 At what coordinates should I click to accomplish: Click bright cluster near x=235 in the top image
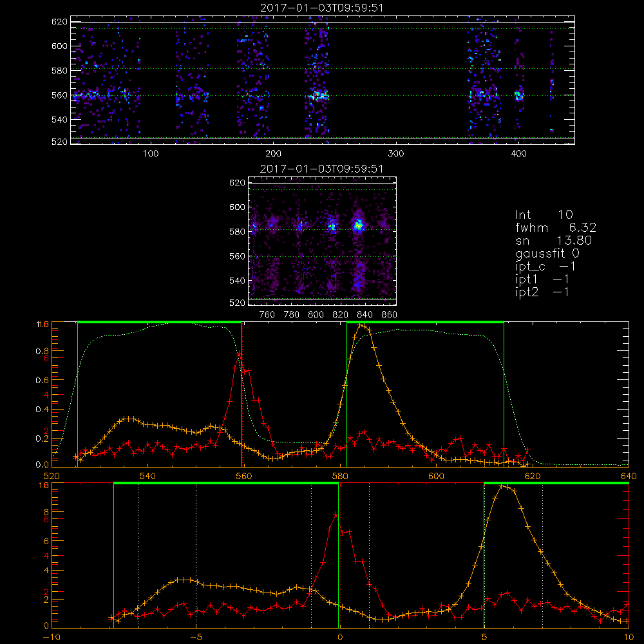coord(318,96)
